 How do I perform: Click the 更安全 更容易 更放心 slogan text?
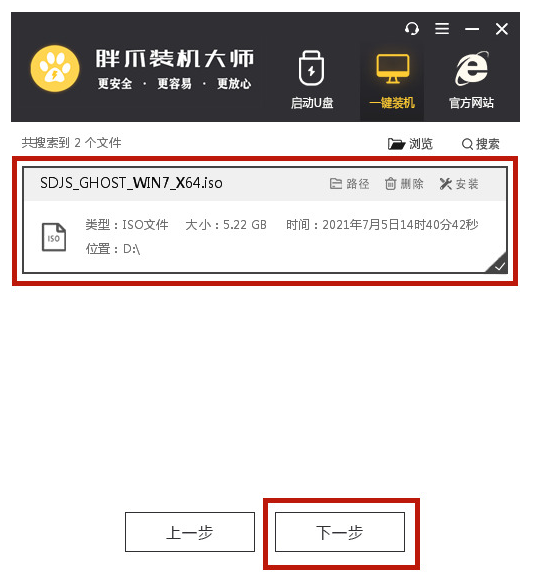[174, 84]
